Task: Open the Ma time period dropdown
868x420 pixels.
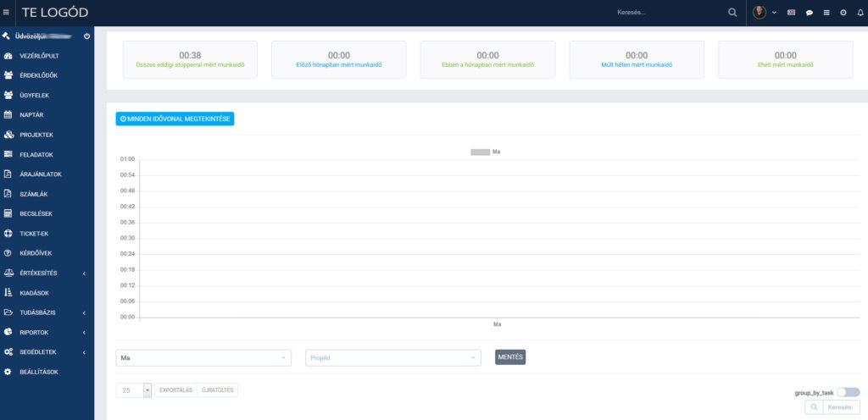Action: click(x=203, y=357)
